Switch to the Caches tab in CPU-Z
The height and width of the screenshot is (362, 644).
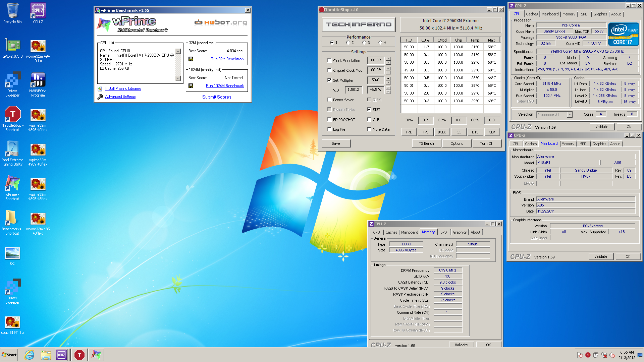[532, 14]
